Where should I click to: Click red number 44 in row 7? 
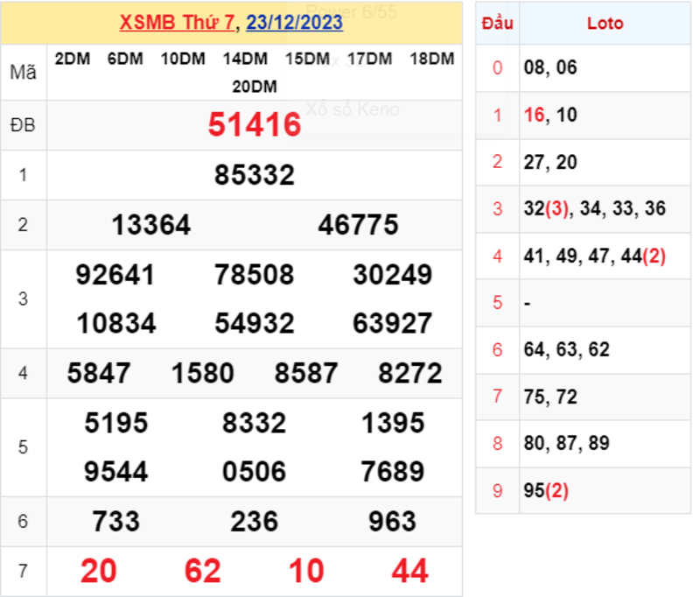click(x=409, y=571)
